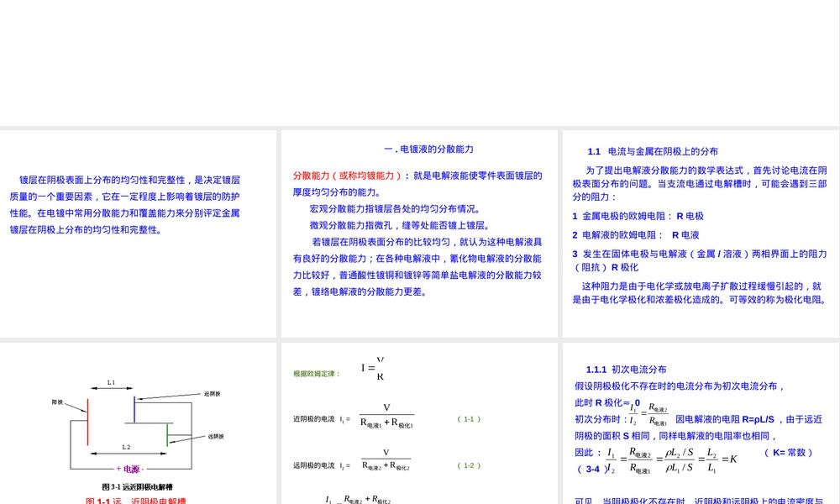Click the I = V/R formula
This screenshot has height=504, width=840.
point(373,368)
